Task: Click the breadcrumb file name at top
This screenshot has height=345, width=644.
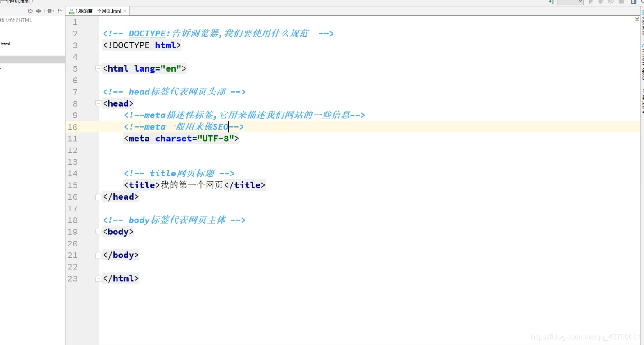Action: pyautogui.click(x=15, y=2)
